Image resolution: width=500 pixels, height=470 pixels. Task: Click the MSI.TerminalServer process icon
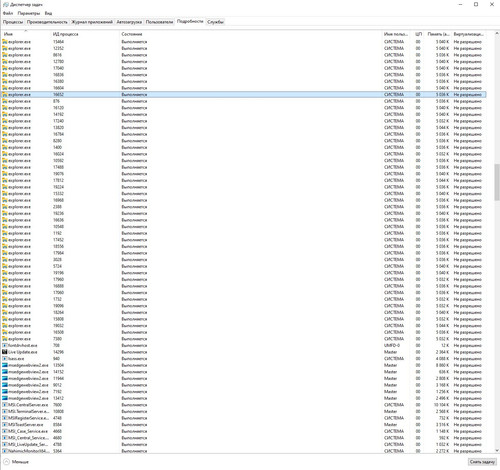coord(5,411)
